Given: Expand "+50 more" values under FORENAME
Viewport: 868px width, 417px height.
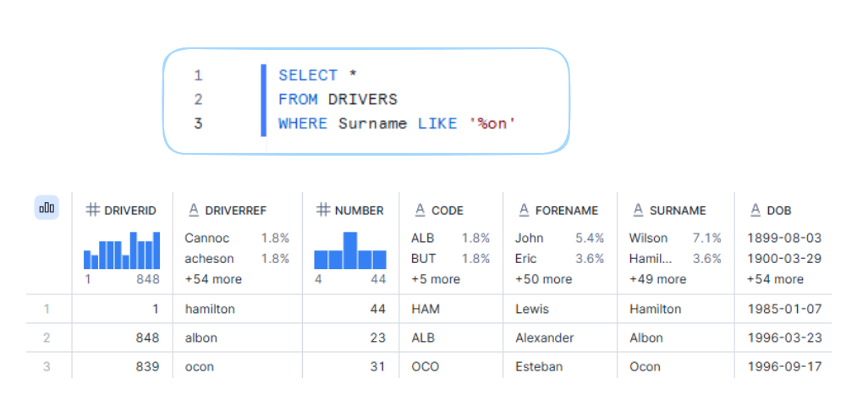Looking at the screenshot, I should point(543,279).
